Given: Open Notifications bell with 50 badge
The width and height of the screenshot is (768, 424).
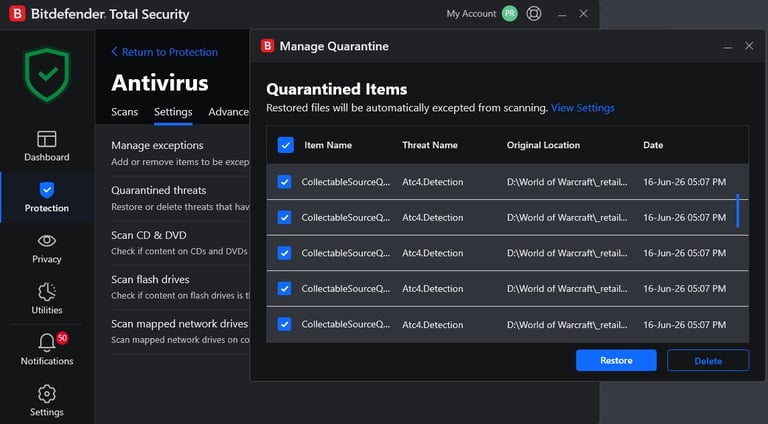Looking at the screenshot, I should click(x=47, y=350).
